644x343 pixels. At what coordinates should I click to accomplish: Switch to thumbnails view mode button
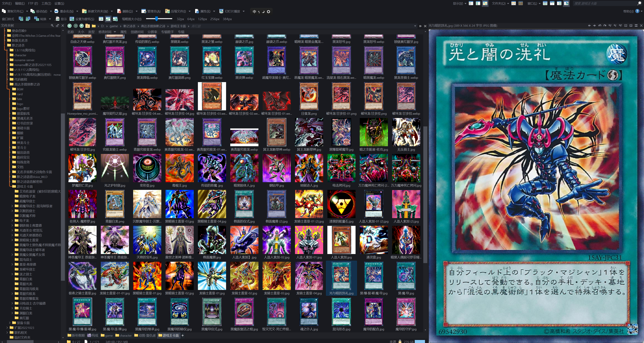[x=485, y=3]
